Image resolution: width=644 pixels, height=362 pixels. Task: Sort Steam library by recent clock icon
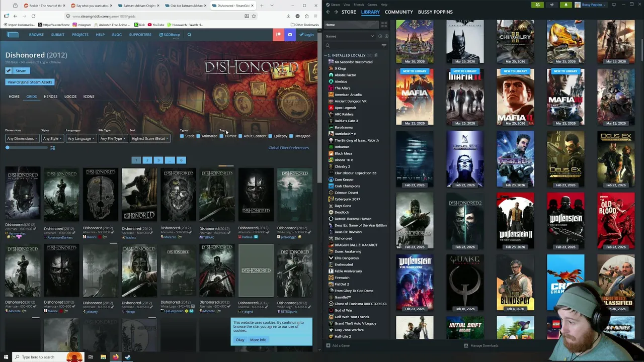pos(380,36)
